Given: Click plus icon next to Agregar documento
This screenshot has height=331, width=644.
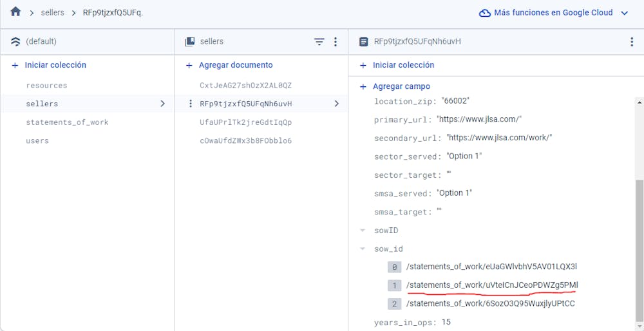Looking at the screenshot, I should click(x=189, y=65).
